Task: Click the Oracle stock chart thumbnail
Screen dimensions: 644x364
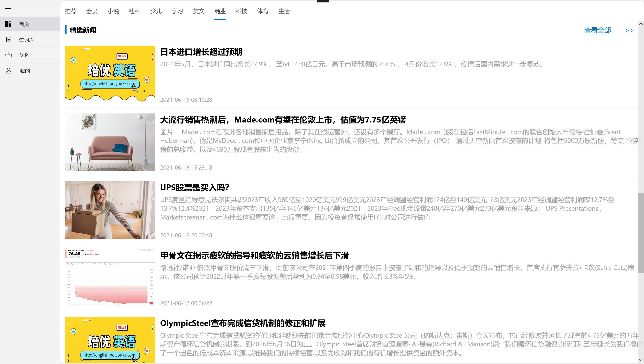Action: (x=110, y=278)
